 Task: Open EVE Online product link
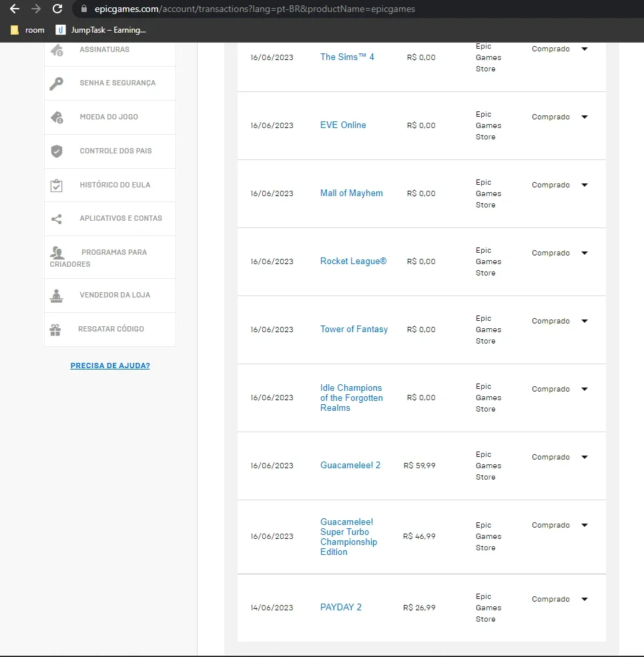(x=343, y=125)
